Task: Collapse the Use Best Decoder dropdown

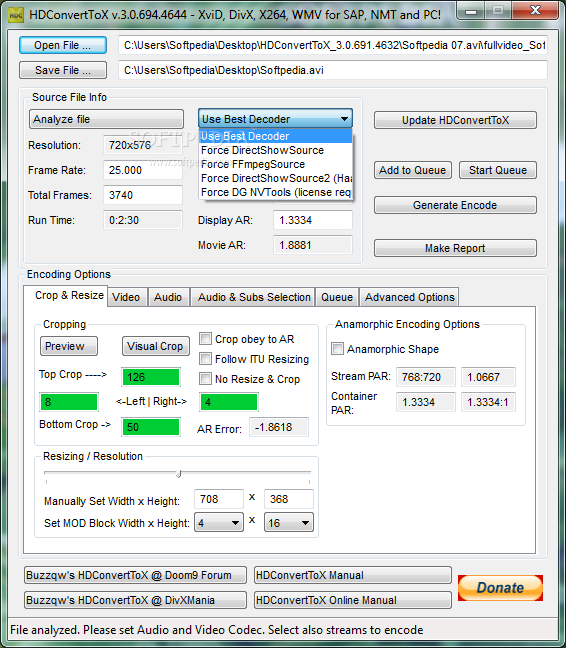Action: tap(275, 119)
